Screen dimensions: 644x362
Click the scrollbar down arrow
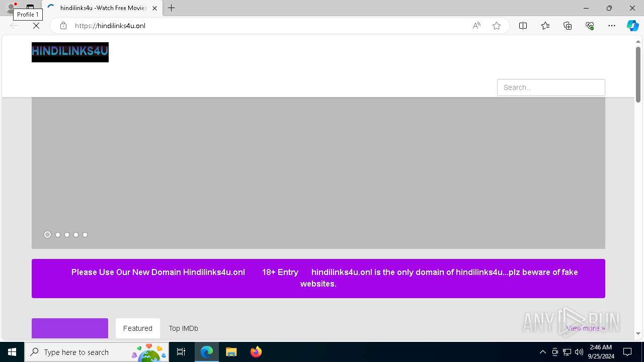(x=638, y=334)
